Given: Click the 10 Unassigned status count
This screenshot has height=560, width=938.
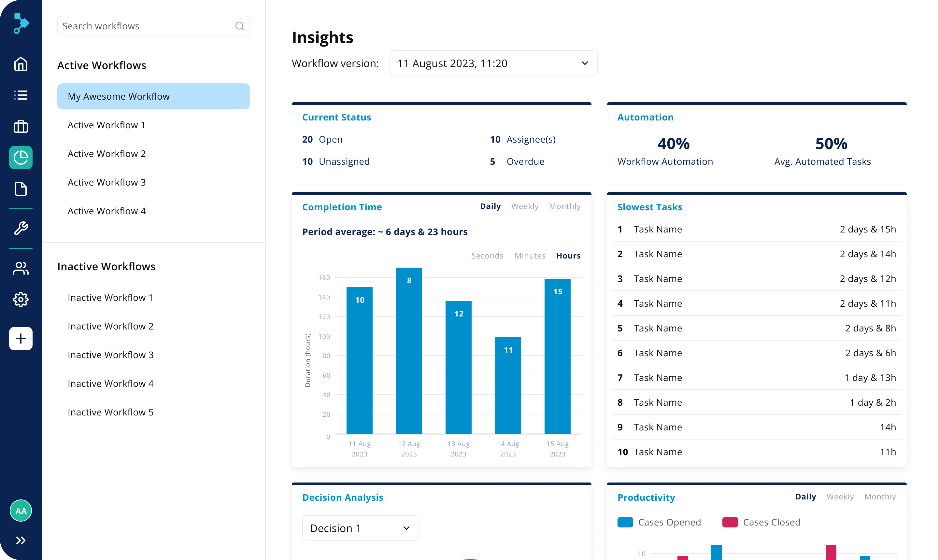Looking at the screenshot, I should (x=336, y=161).
